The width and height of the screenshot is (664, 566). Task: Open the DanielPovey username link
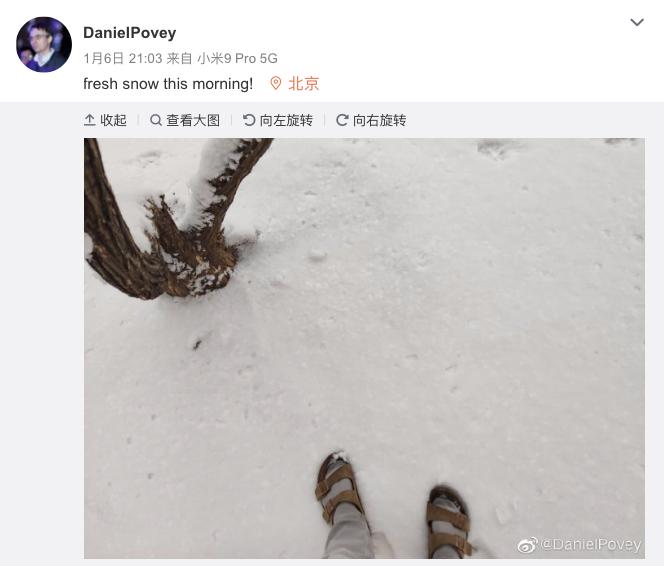(130, 33)
